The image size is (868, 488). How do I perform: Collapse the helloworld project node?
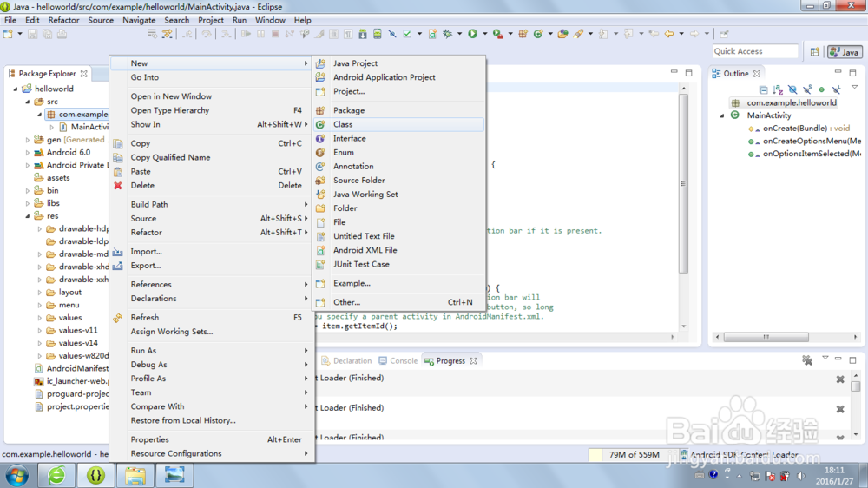pyautogui.click(x=16, y=89)
